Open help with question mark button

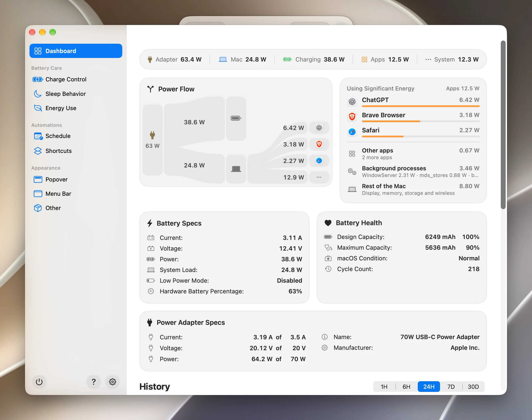coord(94,382)
